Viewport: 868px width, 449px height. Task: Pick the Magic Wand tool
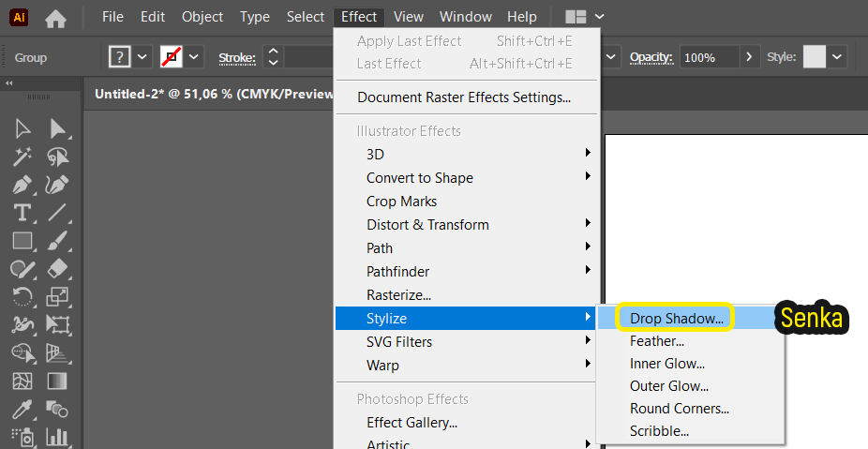22,157
